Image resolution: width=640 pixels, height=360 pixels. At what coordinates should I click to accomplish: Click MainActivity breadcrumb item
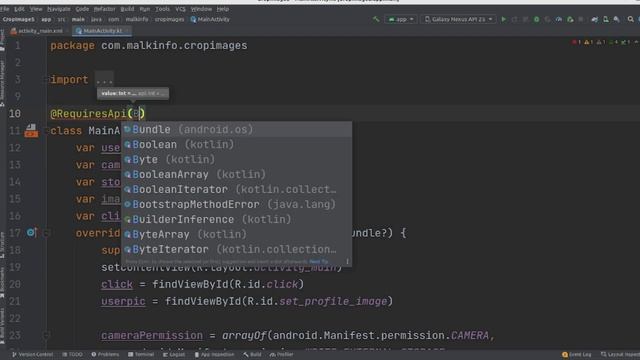tap(210, 19)
